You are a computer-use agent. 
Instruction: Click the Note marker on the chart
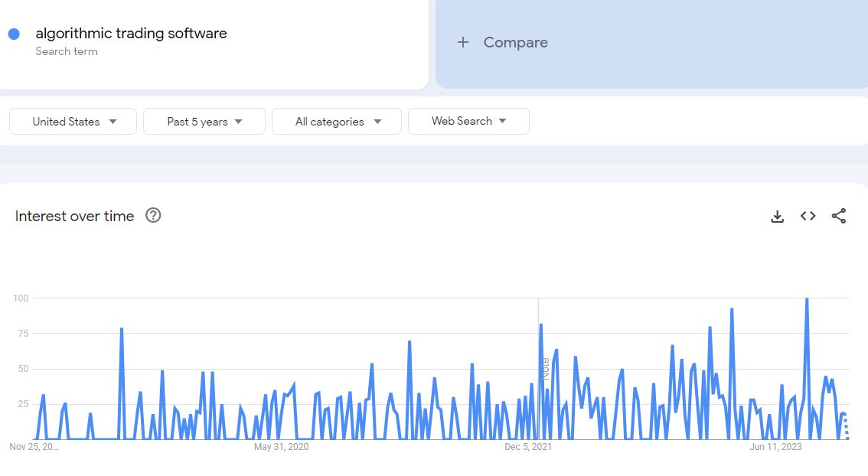point(545,369)
